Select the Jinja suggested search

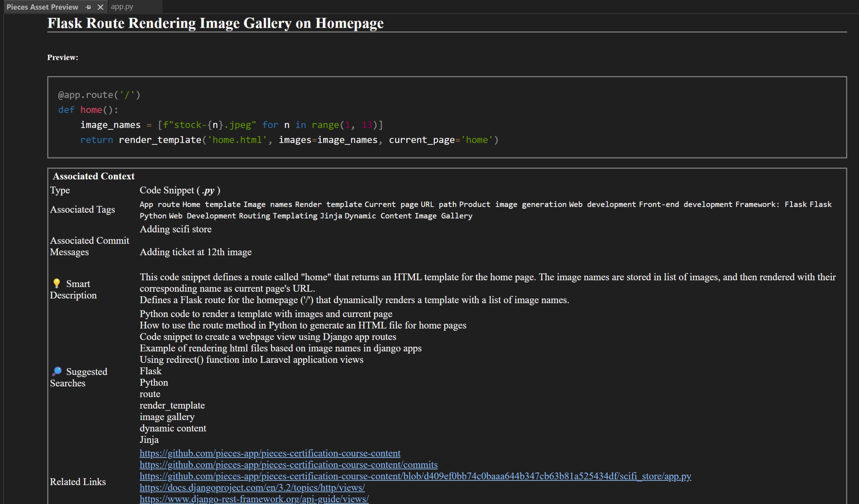149,440
